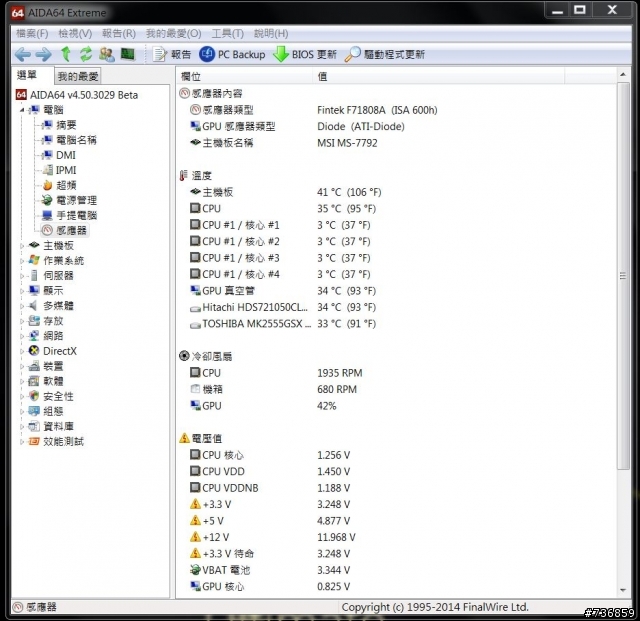
Task: Click the 資料庫 tree icon
Action: click(x=34, y=427)
